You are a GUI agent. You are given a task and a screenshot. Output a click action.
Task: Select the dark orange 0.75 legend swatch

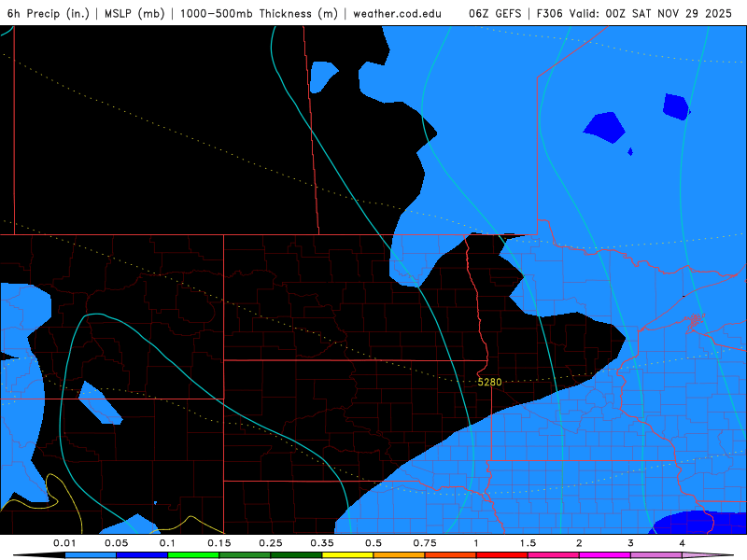(451, 555)
